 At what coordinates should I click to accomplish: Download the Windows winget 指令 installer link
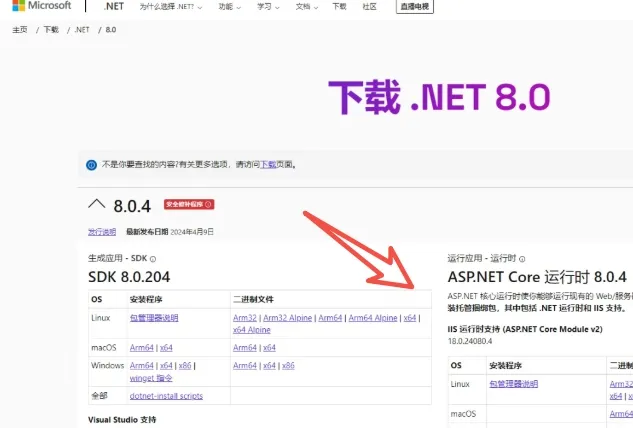(150, 377)
